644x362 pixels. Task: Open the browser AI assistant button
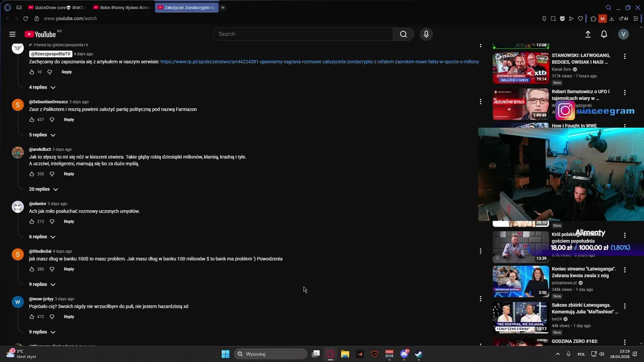coord(623,19)
